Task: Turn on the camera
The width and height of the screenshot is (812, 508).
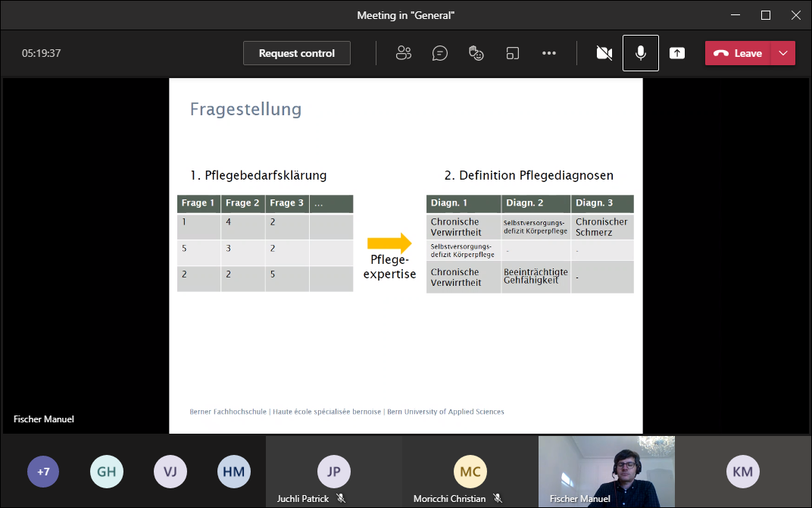Action: point(604,53)
